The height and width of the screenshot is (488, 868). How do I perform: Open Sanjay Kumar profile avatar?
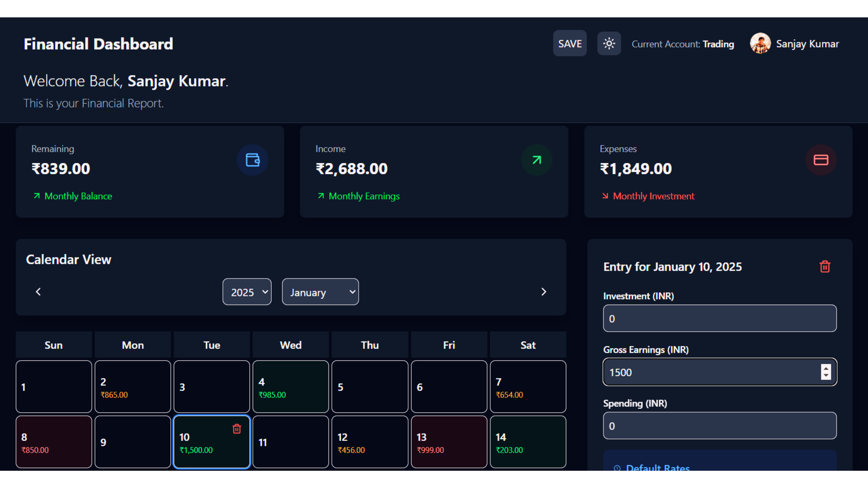(760, 43)
